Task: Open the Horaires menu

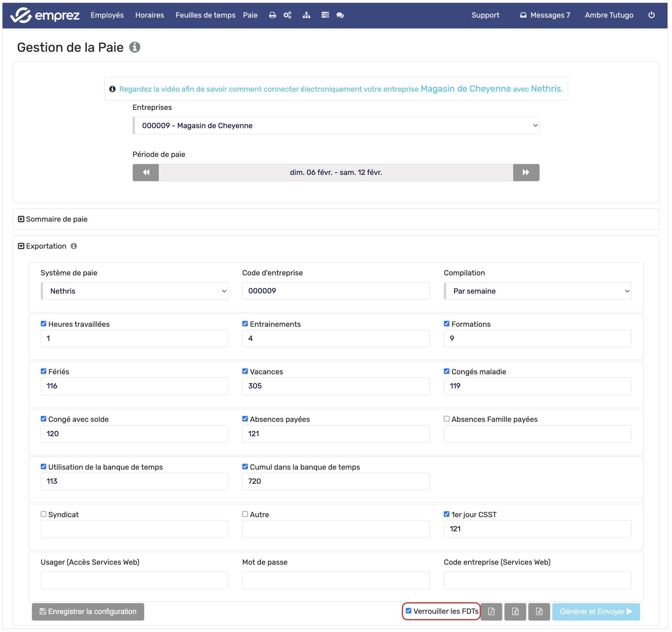Action: 149,15
